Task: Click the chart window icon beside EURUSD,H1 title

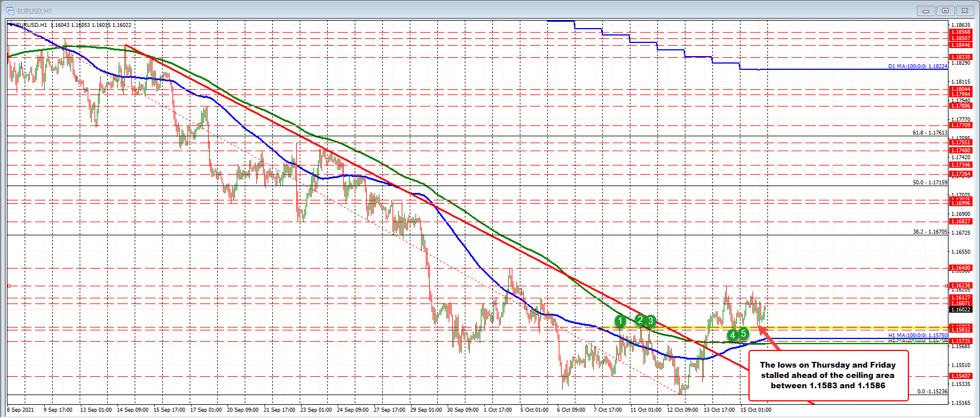Action: 10,11
